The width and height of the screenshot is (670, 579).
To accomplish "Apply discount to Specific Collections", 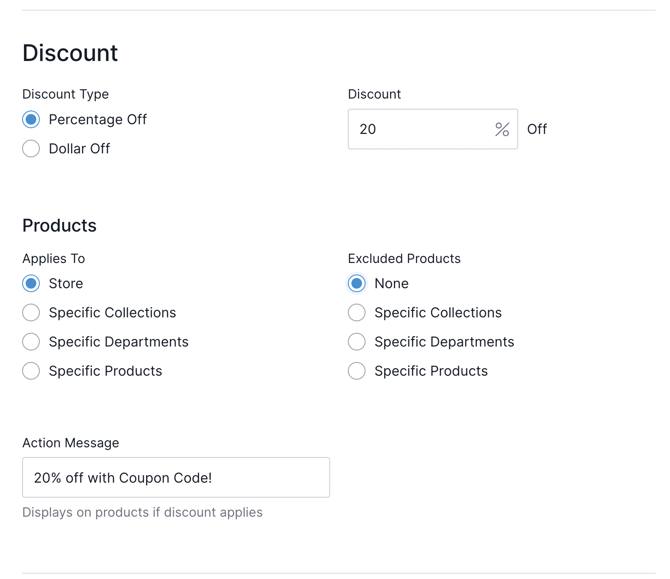I will tap(31, 313).
